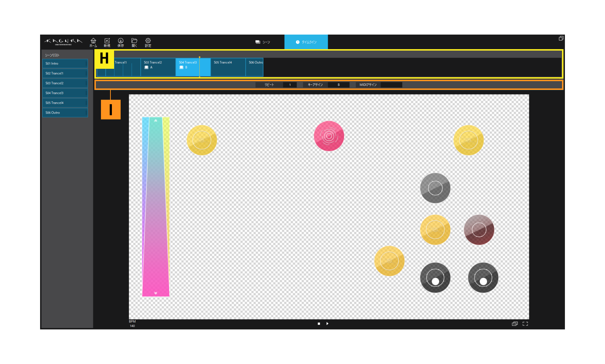The image size is (605, 364).
Task: Click the dark red circle pad
Action: [x=479, y=230]
